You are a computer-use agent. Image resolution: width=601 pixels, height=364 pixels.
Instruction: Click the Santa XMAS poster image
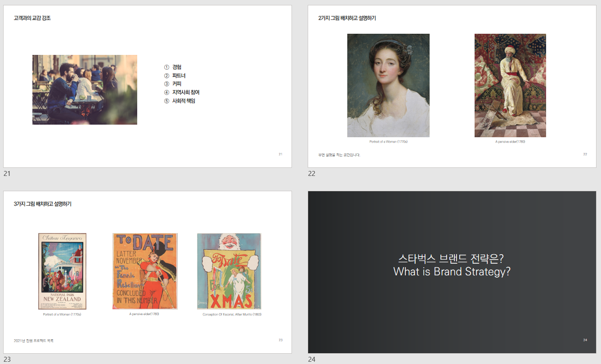click(x=229, y=271)
